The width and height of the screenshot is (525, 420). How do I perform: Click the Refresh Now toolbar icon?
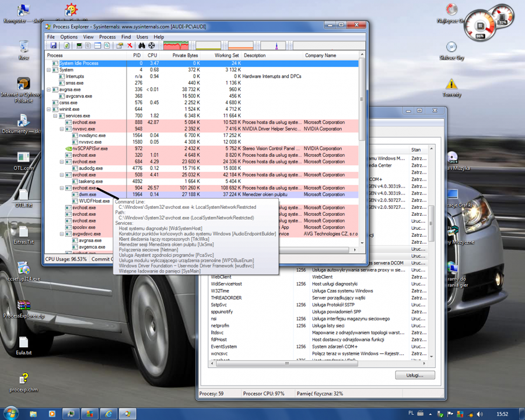tap(66, 45)
